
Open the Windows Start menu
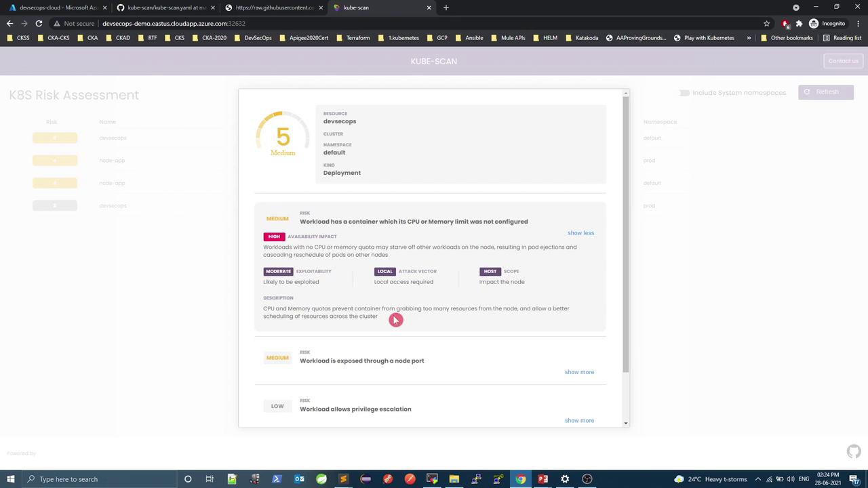point(11,479)
